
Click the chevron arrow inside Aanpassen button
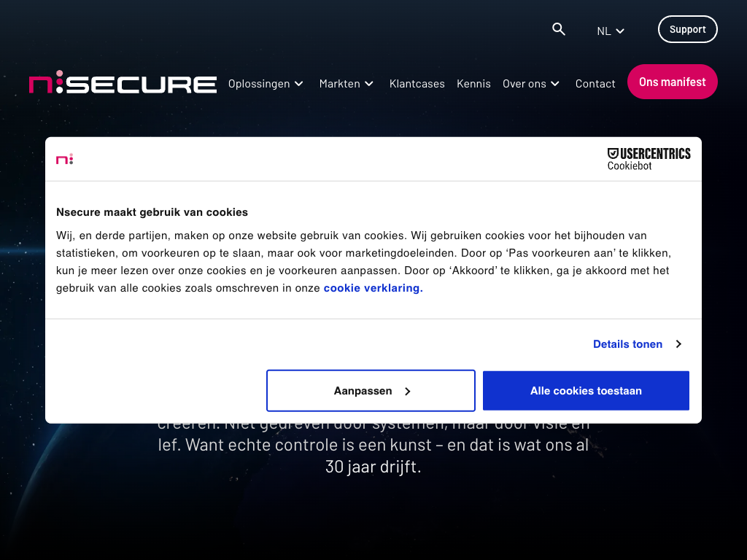tap(408, 392)
